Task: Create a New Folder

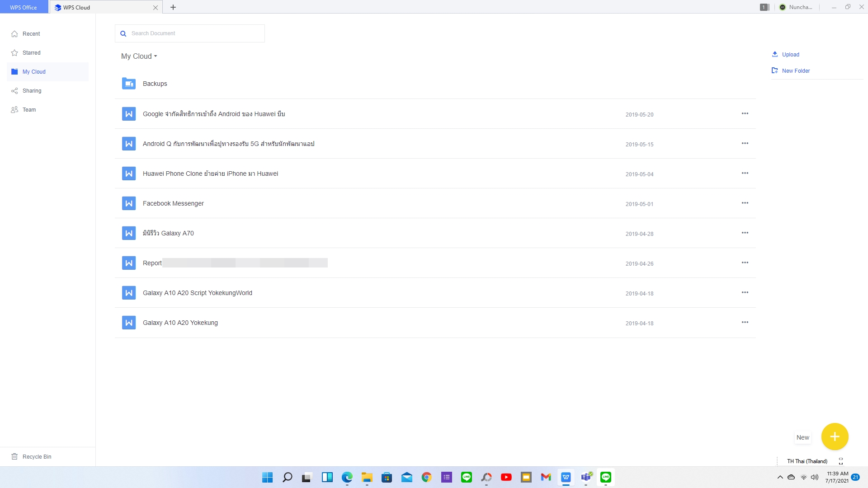Action: [791, 71]
